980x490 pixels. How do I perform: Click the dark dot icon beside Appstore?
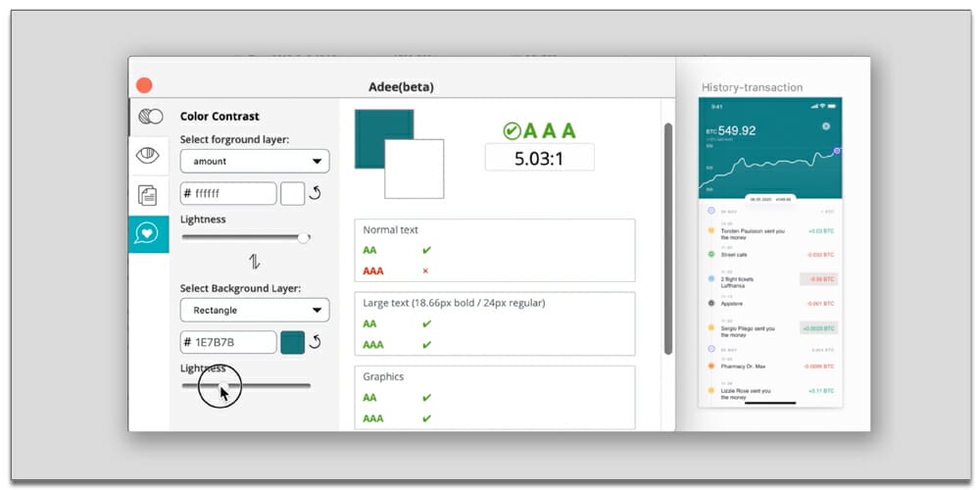pyautogui.click(x=711, y=303)
